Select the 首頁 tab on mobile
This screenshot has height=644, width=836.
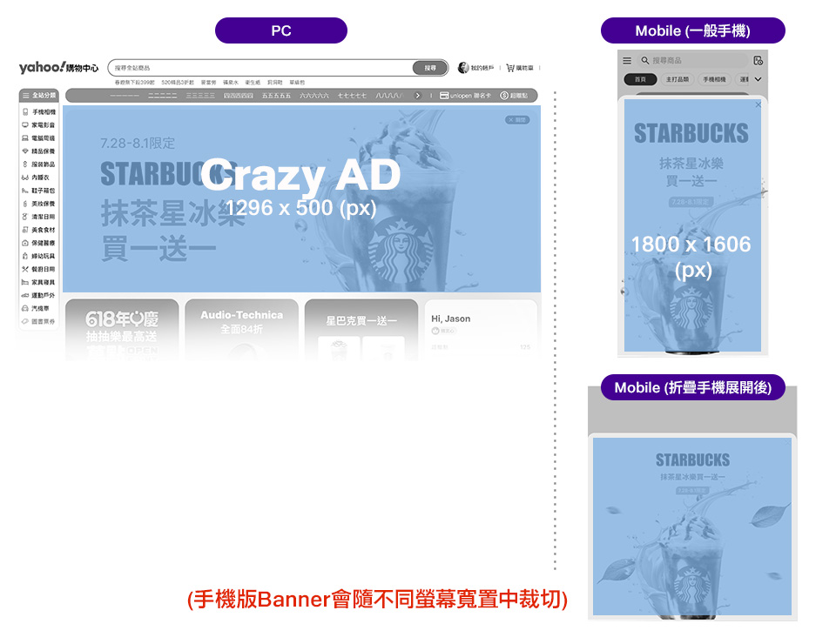point(641,79)
